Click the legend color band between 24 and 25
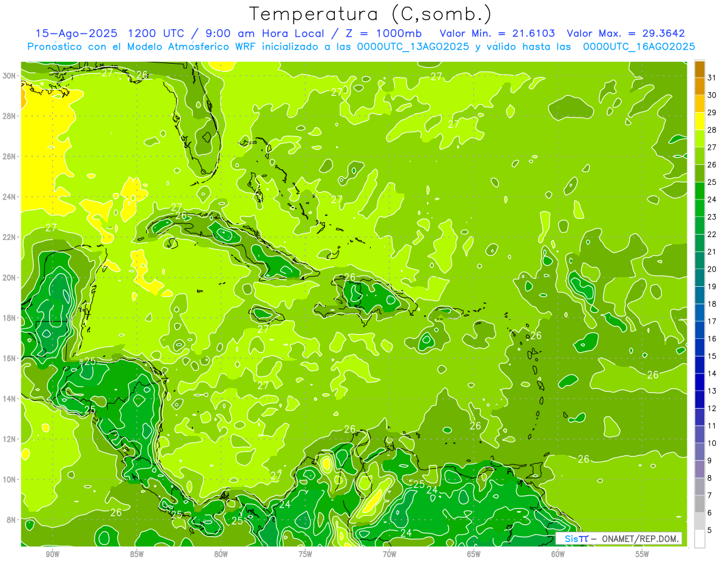Image resolution: width=728 pixels, height=562 pixels. pos(699,191)
